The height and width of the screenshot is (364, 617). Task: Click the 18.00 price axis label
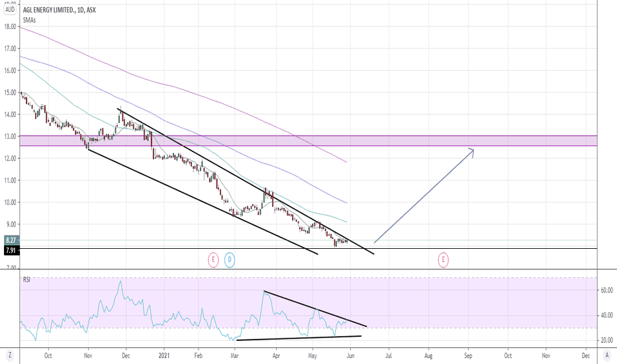pos(11,26)
